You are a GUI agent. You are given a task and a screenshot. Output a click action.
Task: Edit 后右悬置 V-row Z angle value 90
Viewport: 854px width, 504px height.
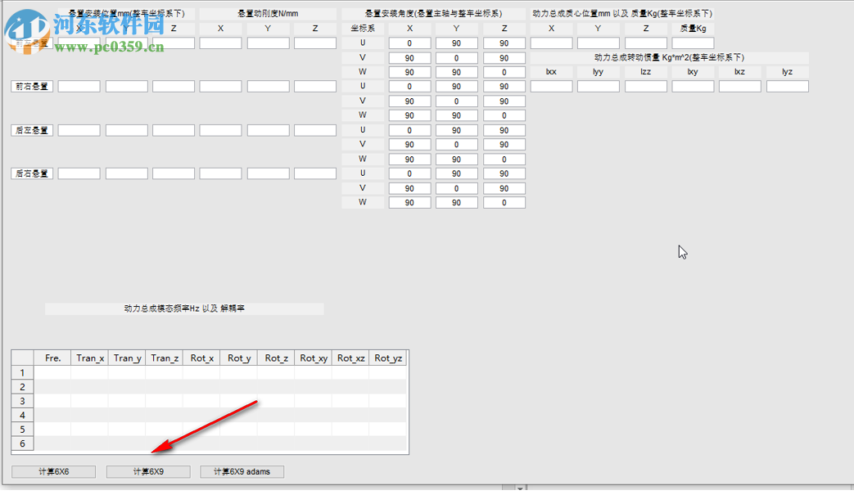pos(504,188)
